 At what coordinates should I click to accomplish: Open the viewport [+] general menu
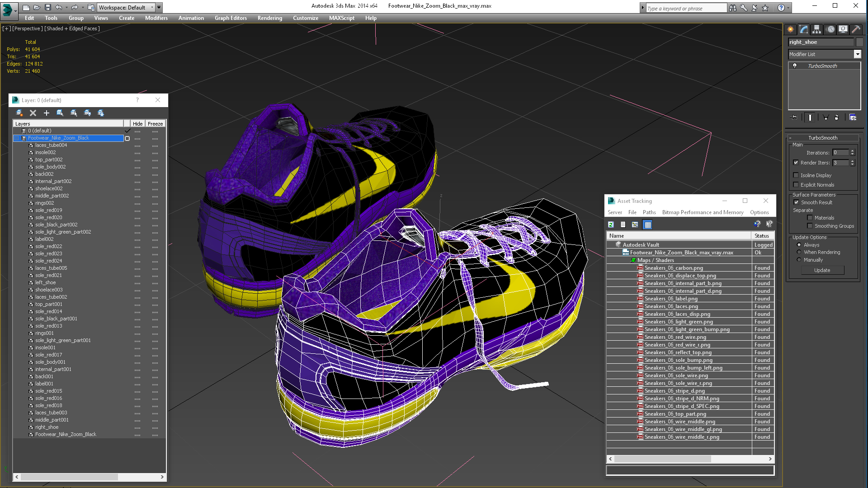6,28
